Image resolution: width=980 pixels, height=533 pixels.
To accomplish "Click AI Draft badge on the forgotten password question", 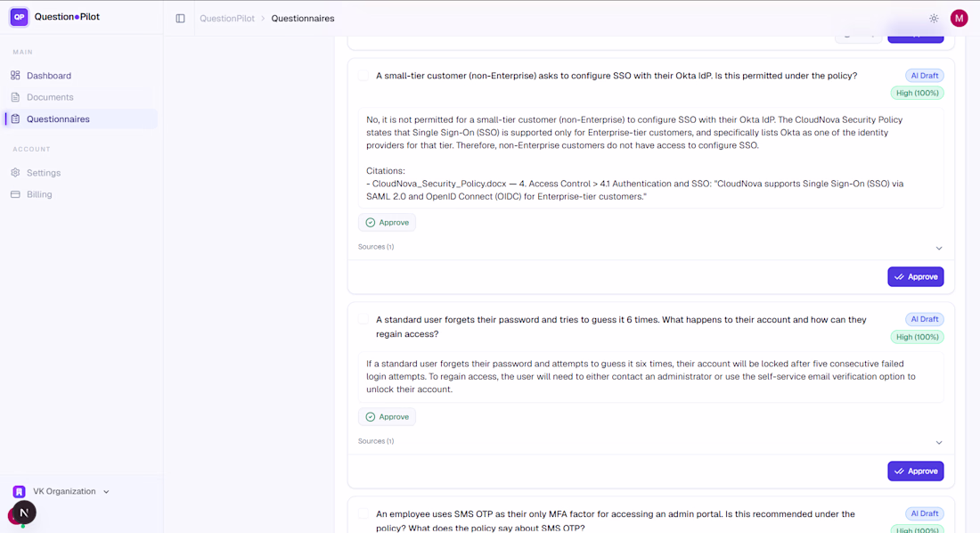I will (x=925, y=320).
